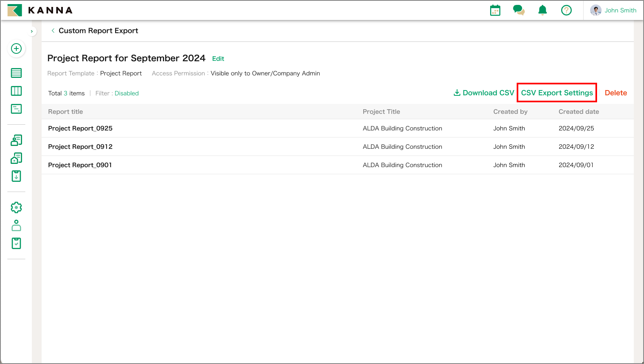
Task: Open the settings gear in sidebar
Action: pos(16,207)
